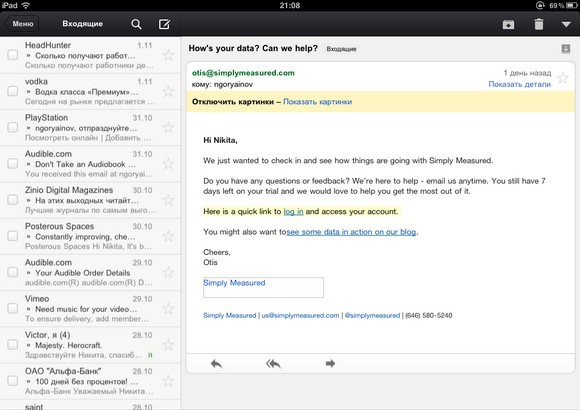
Task: Compose a new email with pencil icon
Action: pyautogui.click(x=164, y=24)
